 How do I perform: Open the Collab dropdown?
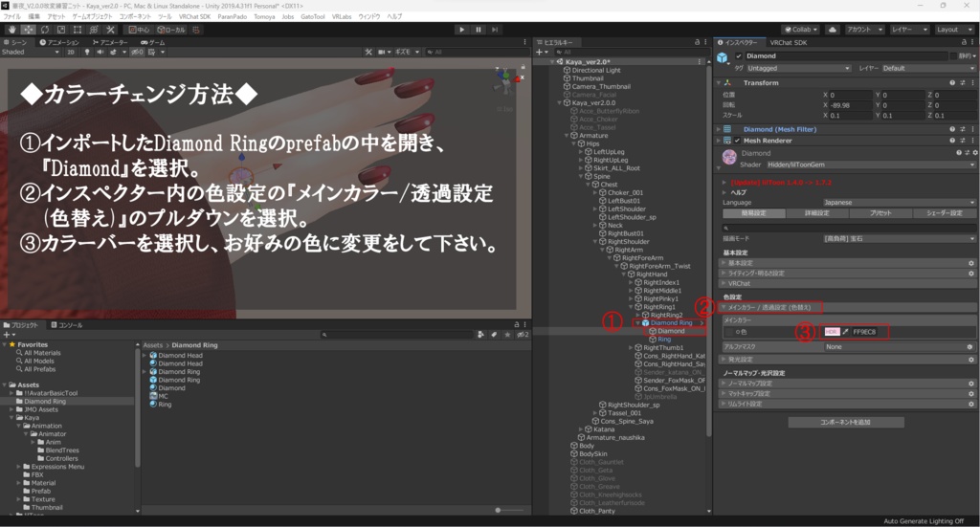pyautogui.click(x=802, y=30)
